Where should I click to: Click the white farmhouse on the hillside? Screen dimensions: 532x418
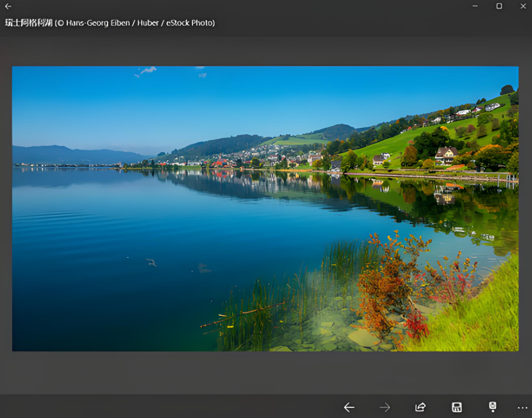[446, 155]
